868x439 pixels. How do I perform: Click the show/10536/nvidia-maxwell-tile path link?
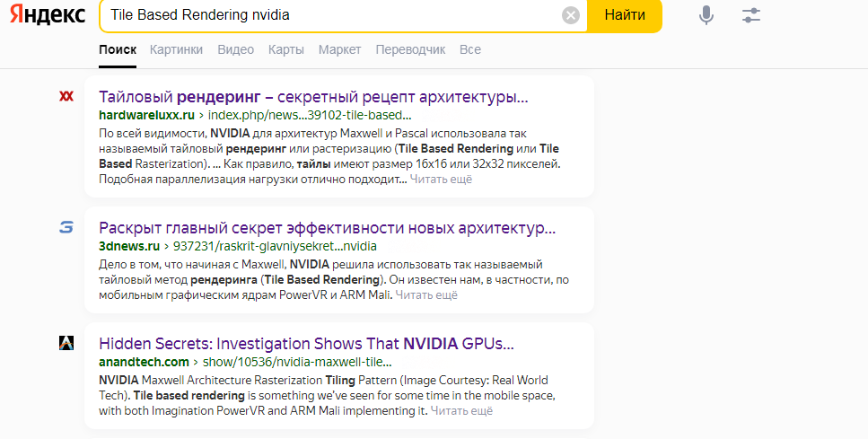(x=297, y=362)
